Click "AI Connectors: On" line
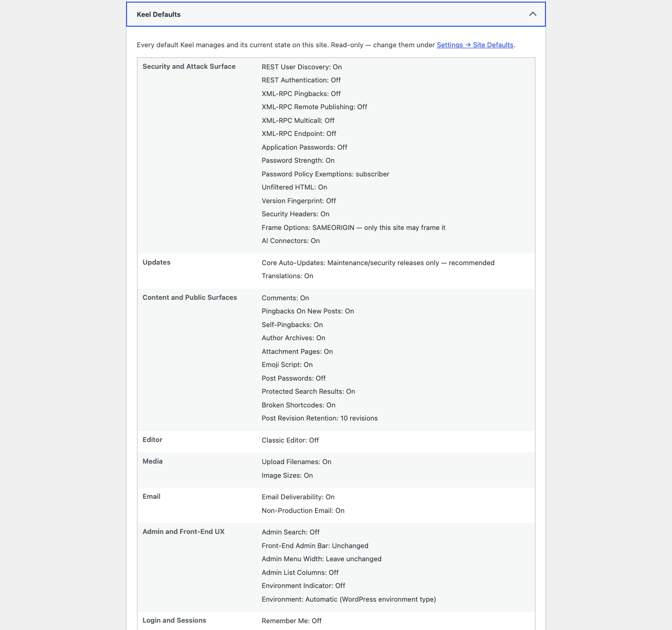Viewport: 672px width, 630px height. (291, 241)
